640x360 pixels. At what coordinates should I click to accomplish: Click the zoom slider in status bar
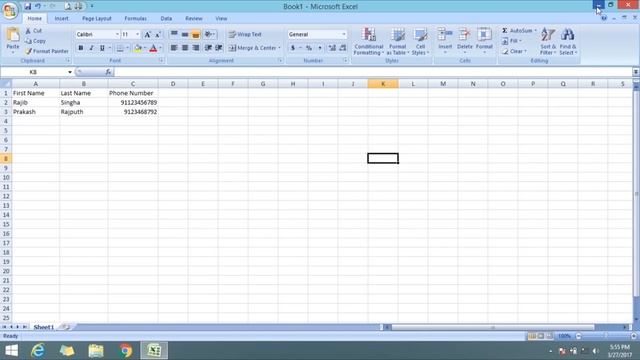point(606,336)
